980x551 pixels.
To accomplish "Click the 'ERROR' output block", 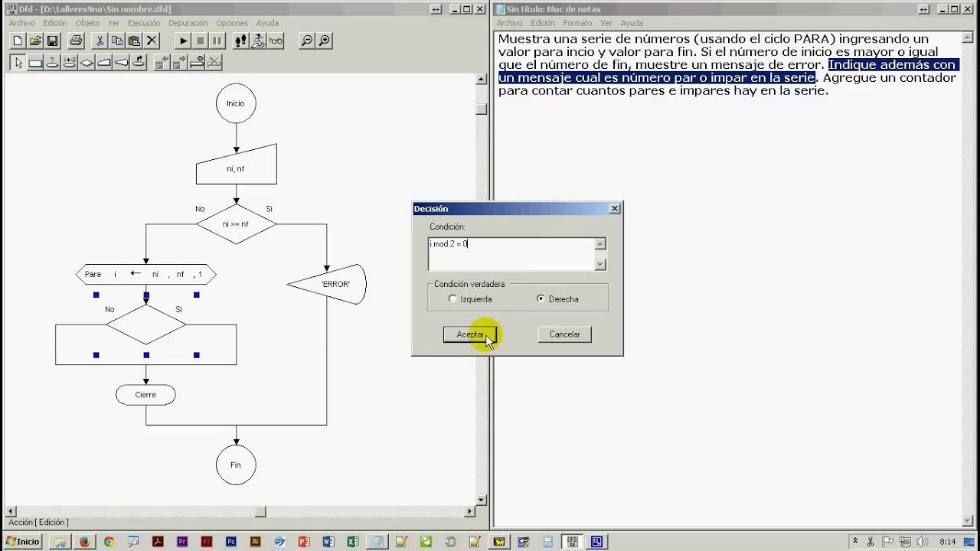I will click(327, 284).
